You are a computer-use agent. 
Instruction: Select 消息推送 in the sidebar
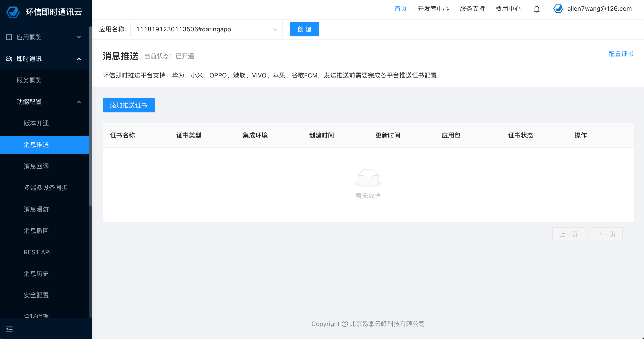tap(44, 145)
